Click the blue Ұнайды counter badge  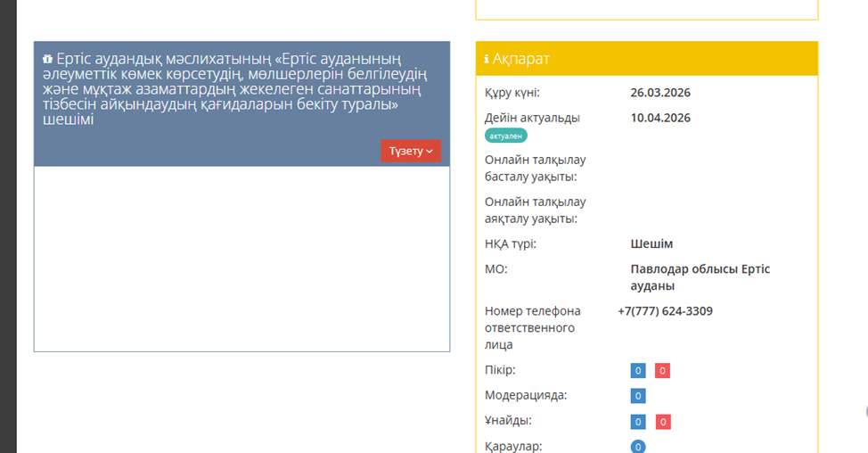[x=638, y=422]
